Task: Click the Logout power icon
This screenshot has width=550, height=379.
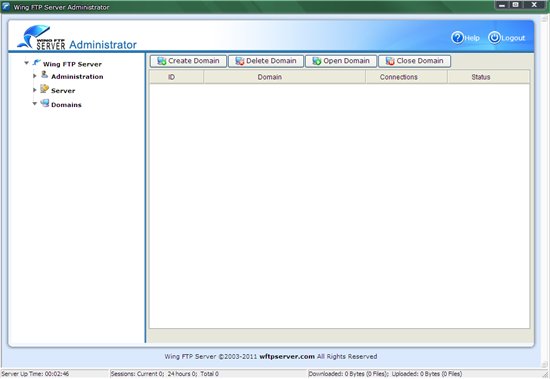Action: pos(494,38)
